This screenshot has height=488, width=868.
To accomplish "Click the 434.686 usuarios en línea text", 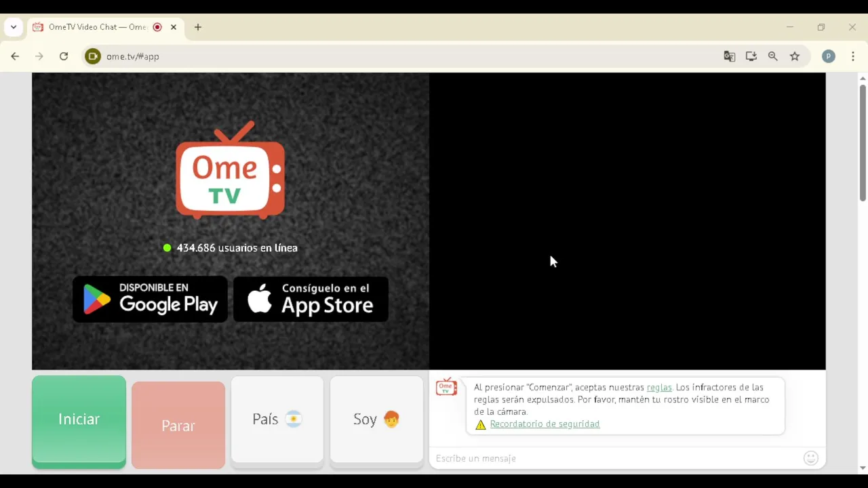I will click(237, 248).
